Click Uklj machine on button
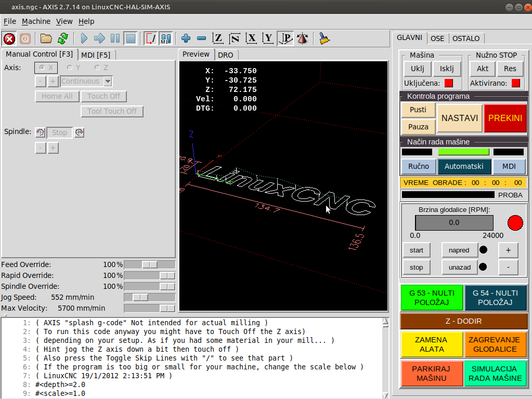Screen dimensions: 532x399 tap(417, 69)
